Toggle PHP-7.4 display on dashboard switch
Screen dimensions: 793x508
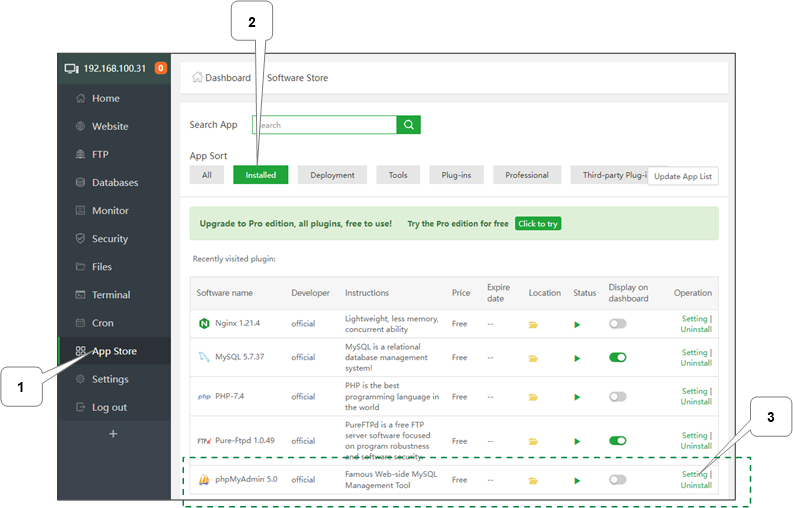point(617,397)
